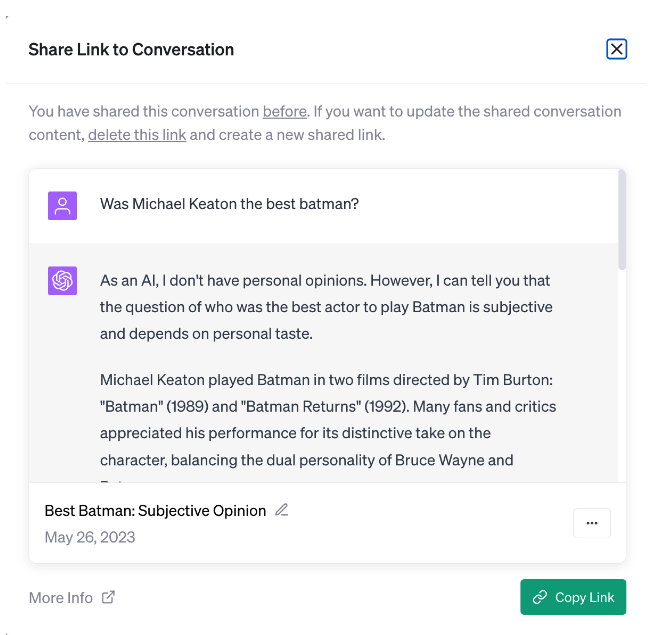
Task: Click the "As an AI" response paragraph
Action: (x=326, y=307)
